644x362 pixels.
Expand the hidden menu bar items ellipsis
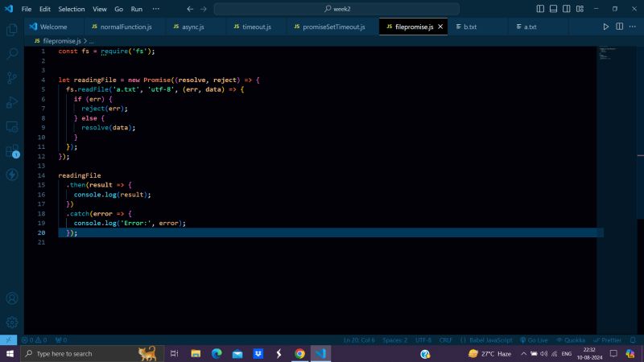[155, 9]
